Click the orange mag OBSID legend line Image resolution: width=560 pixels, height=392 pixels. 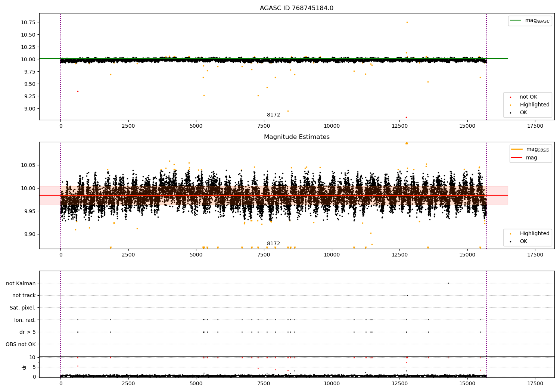(x=517, y=149)
